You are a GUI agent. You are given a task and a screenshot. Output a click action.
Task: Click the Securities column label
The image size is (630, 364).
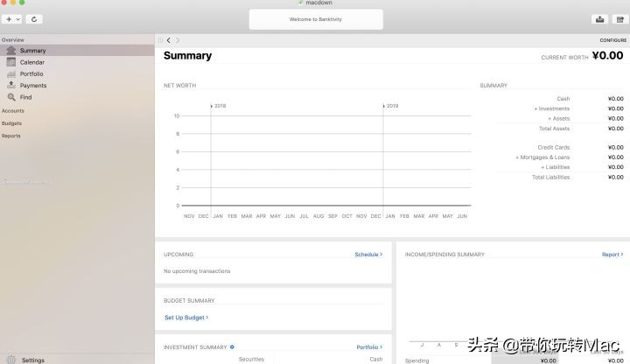[251, 359]
